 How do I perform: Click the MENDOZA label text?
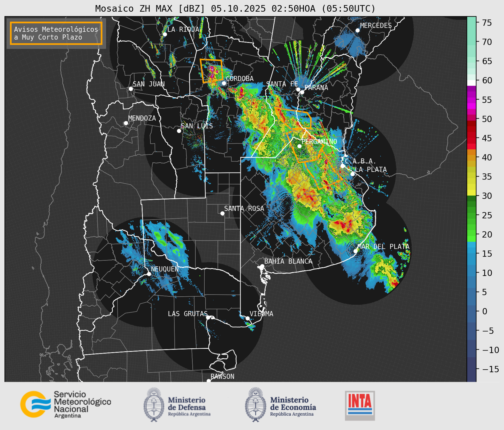pos(142,118)
